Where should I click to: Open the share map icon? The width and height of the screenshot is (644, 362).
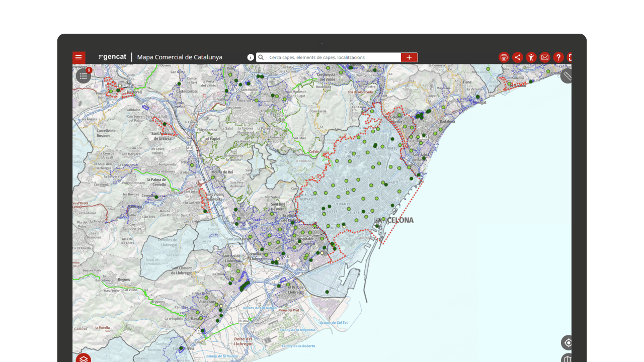(x=518, y=57)
